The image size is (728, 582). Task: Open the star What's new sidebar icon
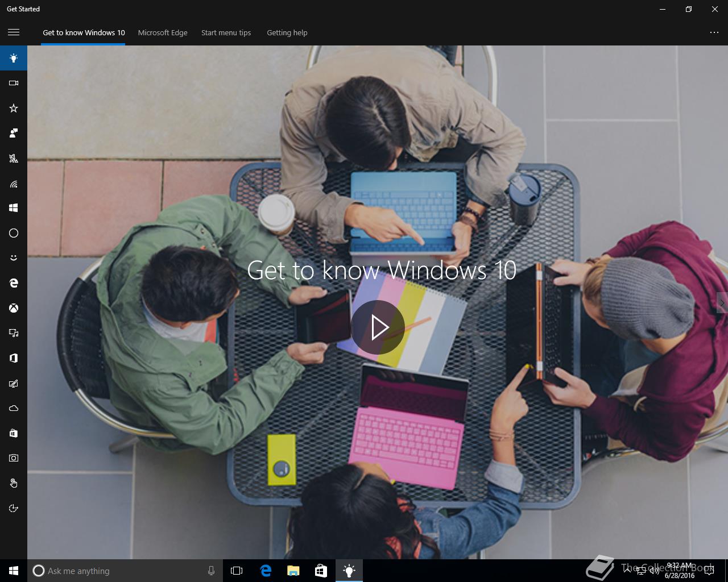[x=14, y=108]
